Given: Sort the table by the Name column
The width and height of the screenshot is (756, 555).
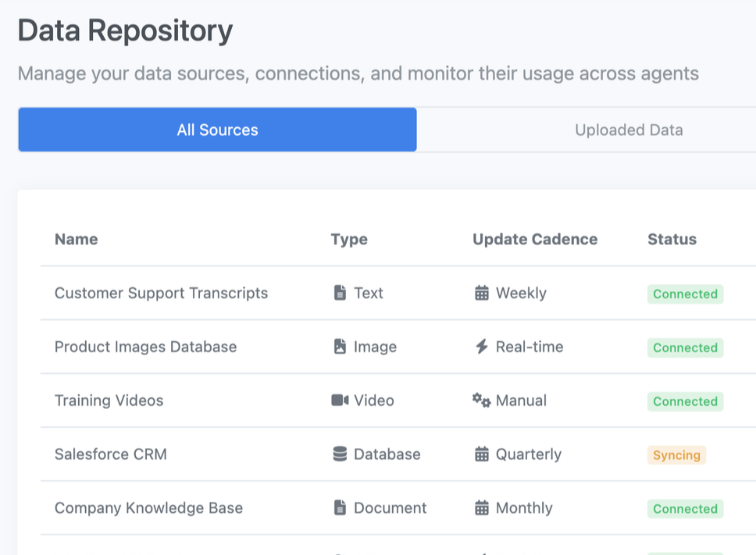Looking at the screenshot, I should click(76, 240).
